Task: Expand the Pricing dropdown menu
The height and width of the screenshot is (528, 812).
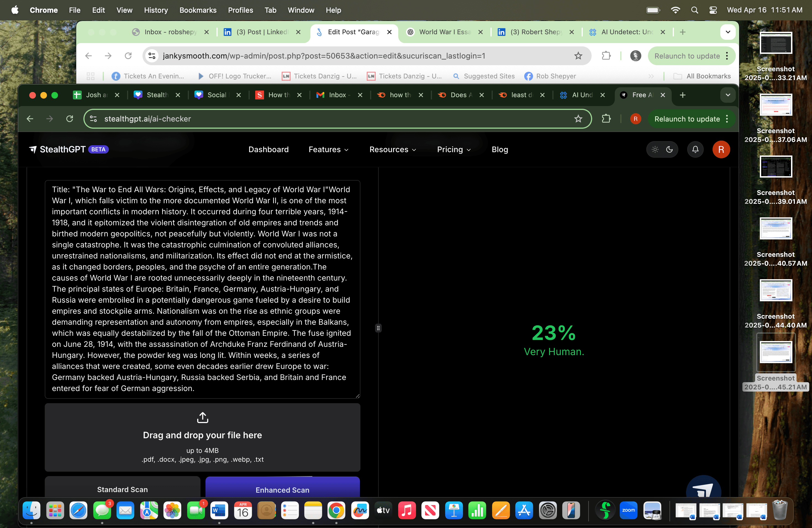Action: click(454, 149)
